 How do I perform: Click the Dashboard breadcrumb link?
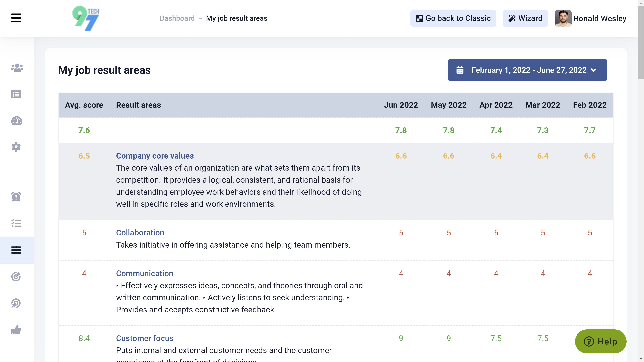point(177,18)
